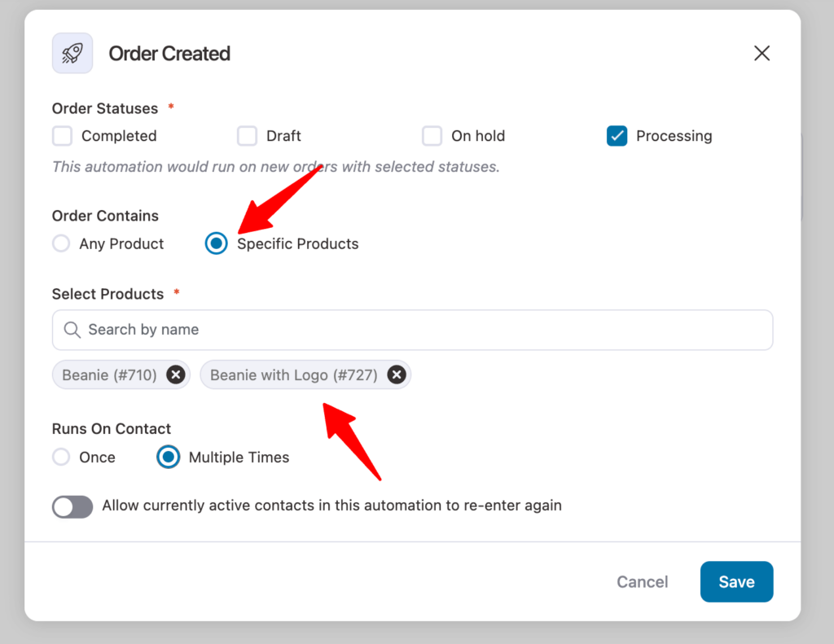Select the Beanie (#710) product chip
Viewport: 834px width, 644px height.
click(110, 375)
